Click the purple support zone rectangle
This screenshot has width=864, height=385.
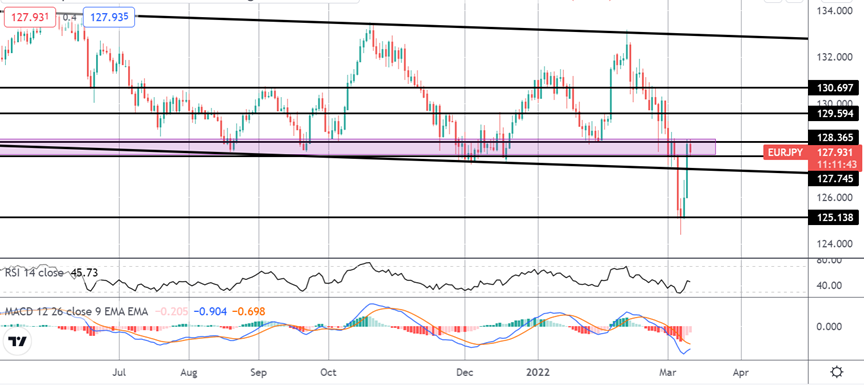[357, 147]
